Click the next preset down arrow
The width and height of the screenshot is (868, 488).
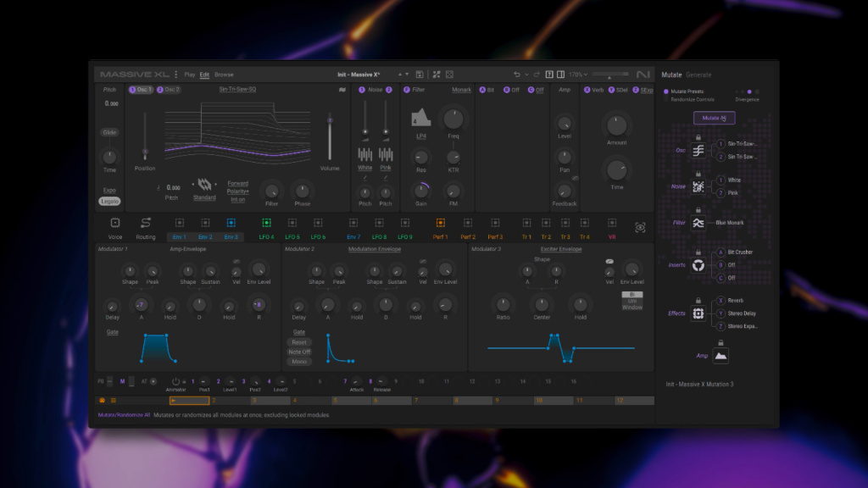[x=407, y=75]
